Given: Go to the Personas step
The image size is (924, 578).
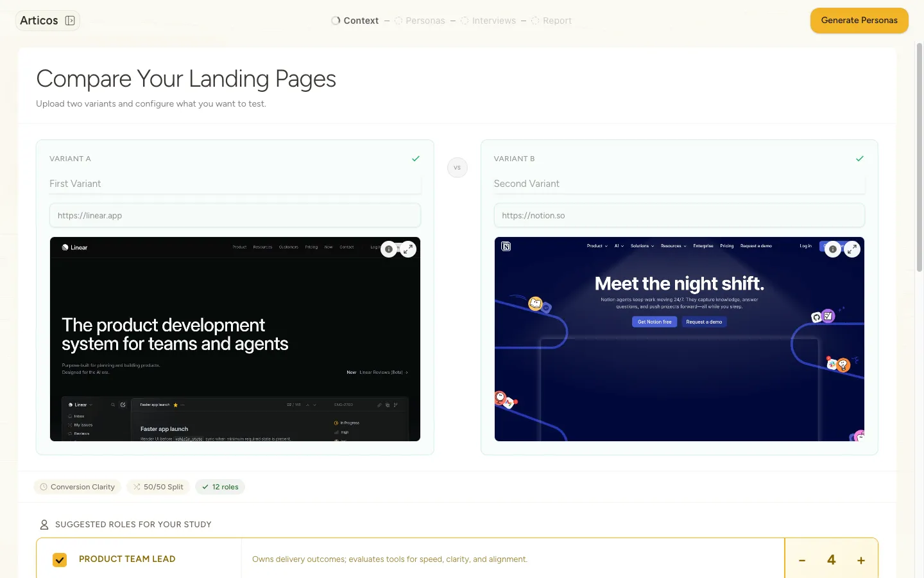Looking at the screenshot, I should click(x=420, y=21).
